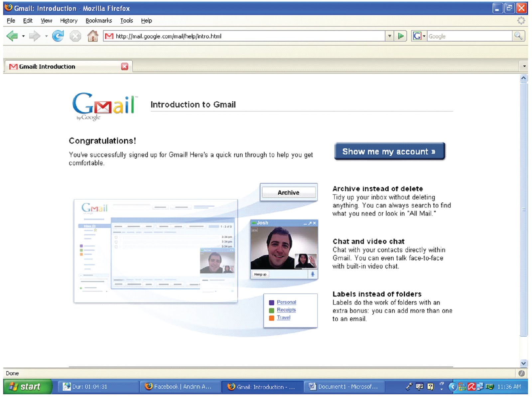The image size is (532, 397).
Task: Click the vertical scrollbar up arrow
Action: [523, 78]
